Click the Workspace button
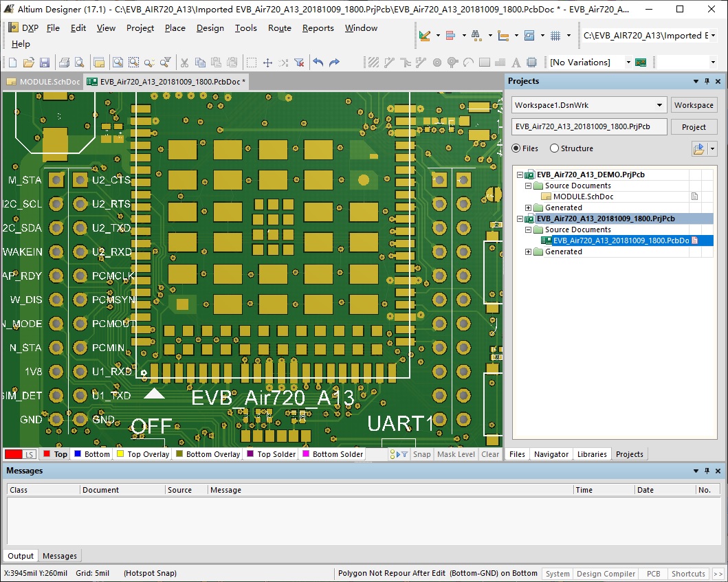Image resolution: width=728 pixels, height=582 pixels. click(x=694, y=105)
